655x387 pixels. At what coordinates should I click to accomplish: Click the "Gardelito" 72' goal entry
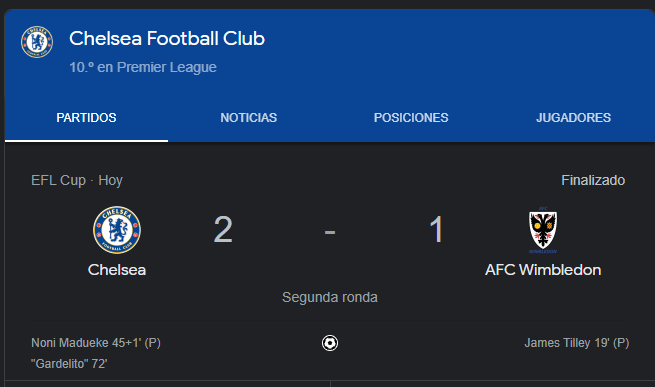[x=69, y=364]
